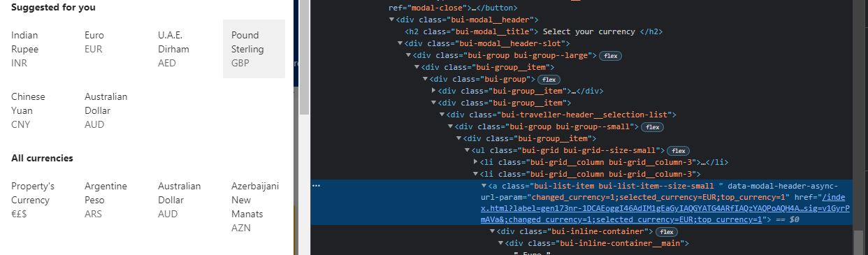Image resolution: width=868 pixels, height=255 pixels.
Task: Collapse the bui-inline-container div node
Action: (492, 231)
